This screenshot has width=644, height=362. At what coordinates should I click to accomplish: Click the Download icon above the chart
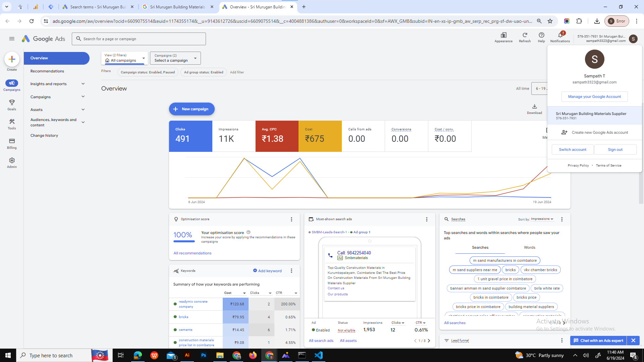point(534,107)
